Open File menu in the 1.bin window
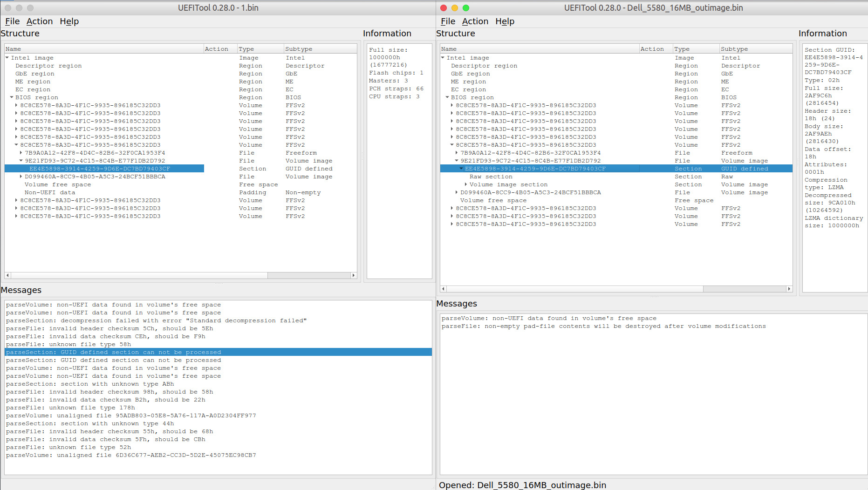Screen dimensions: 868x490 12,21
